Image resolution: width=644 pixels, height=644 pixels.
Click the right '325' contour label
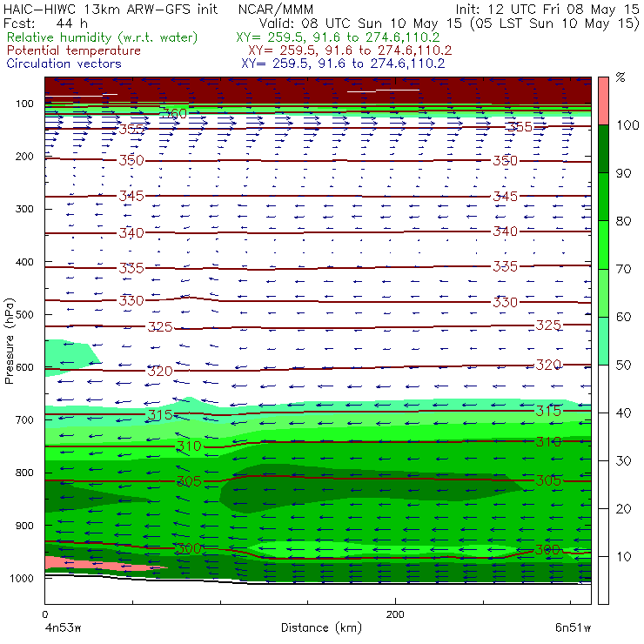(x=548, y=325)
